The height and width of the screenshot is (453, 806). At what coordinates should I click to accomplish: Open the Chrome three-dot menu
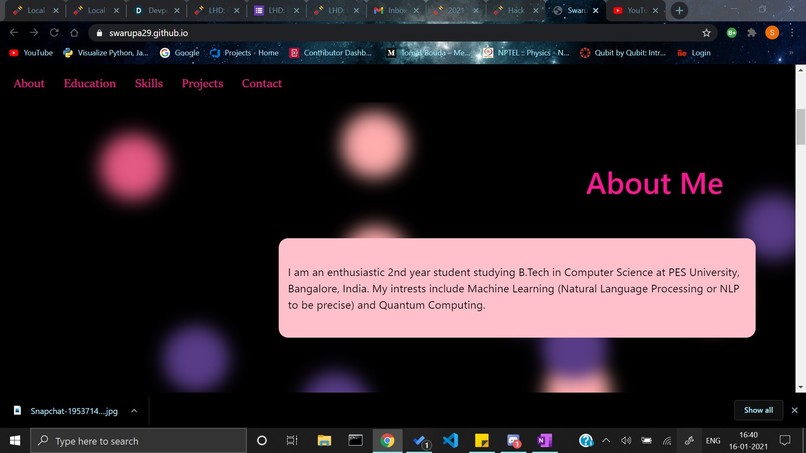click(x=792, y=32)
